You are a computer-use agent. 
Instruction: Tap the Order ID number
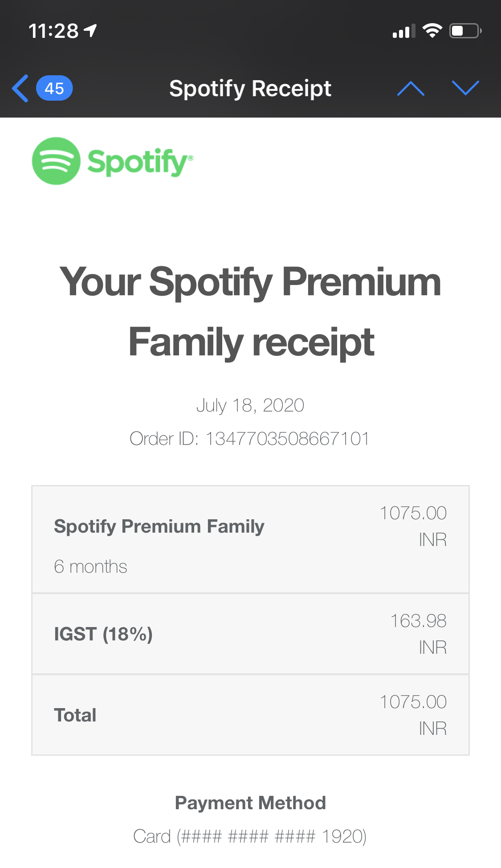(287, 439)
